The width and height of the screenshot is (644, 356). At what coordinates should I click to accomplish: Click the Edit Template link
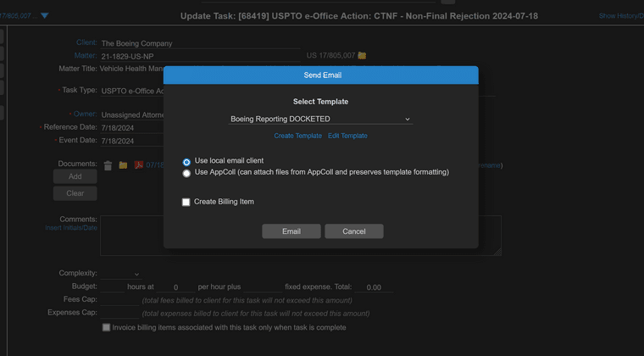(x=347, y=136)
